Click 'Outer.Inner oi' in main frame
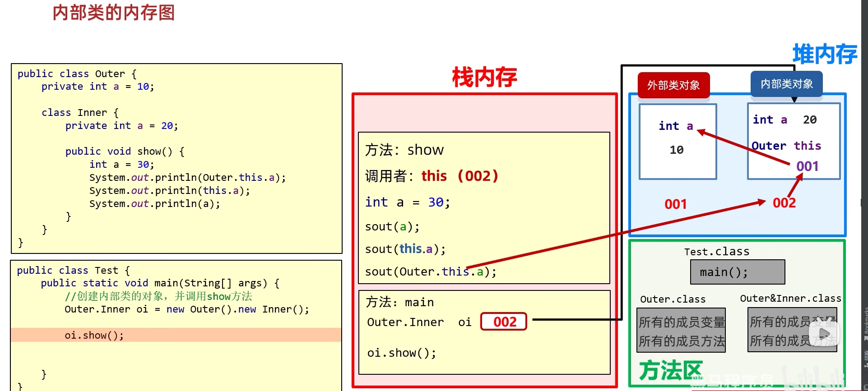Viewport: 868px width, 391px height. click(419, 322)
